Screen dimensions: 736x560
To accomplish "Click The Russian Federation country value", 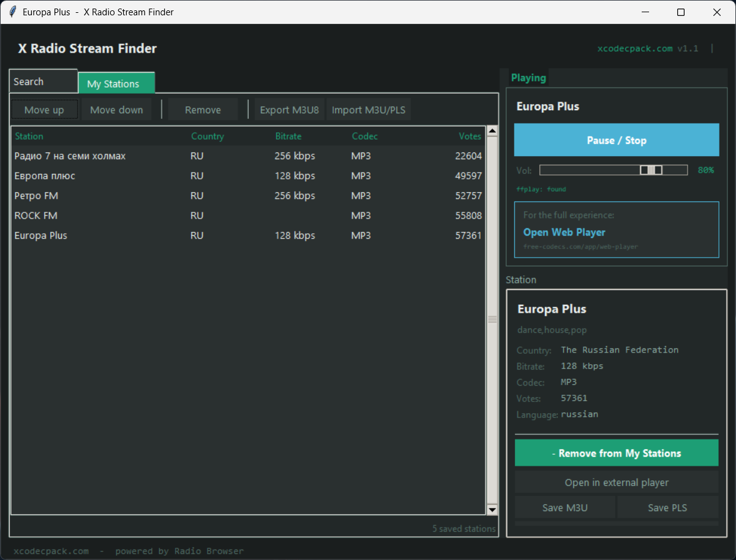I will [x=620, y=350].
